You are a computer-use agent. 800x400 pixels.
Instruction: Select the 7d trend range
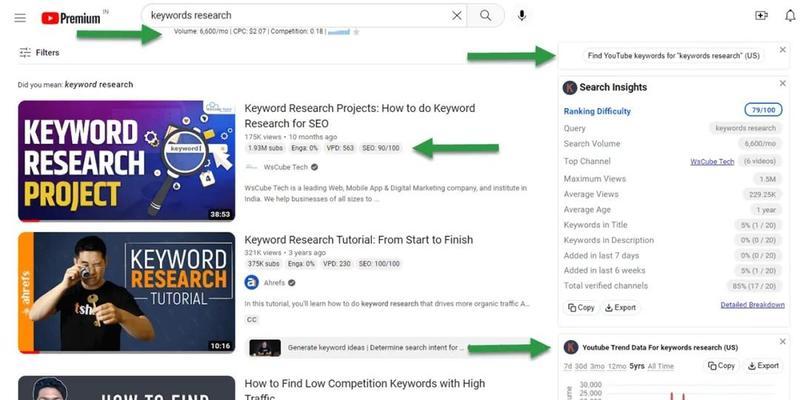568,366
